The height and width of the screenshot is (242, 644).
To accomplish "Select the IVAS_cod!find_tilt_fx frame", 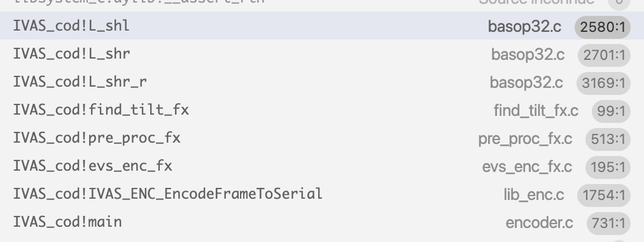I will [322, 110].
